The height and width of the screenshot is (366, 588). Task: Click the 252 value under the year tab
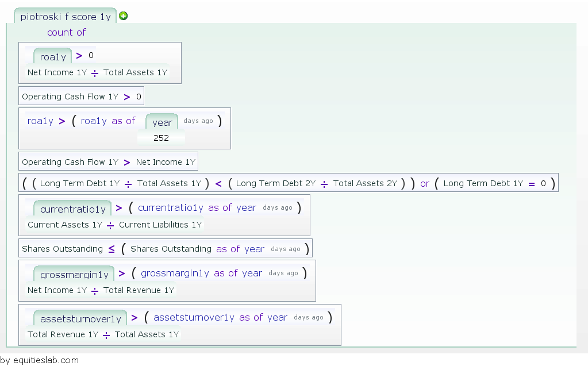click(162, 138)
